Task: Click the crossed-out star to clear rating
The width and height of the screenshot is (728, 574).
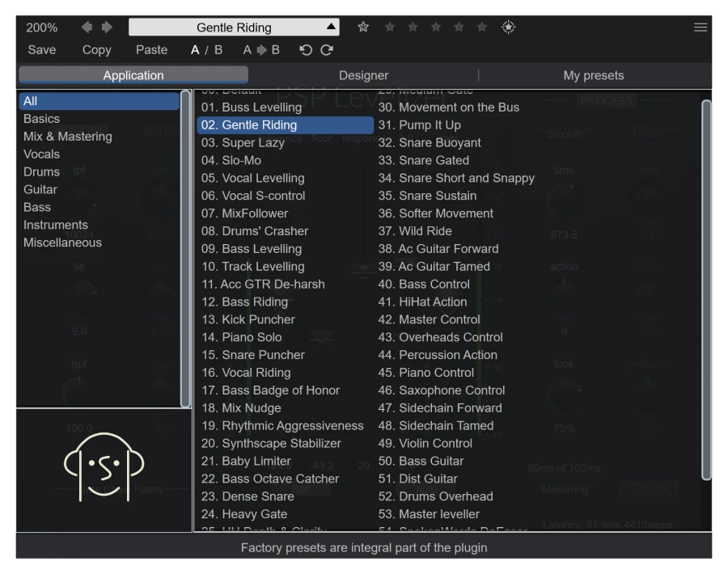Action: [363, 27]
